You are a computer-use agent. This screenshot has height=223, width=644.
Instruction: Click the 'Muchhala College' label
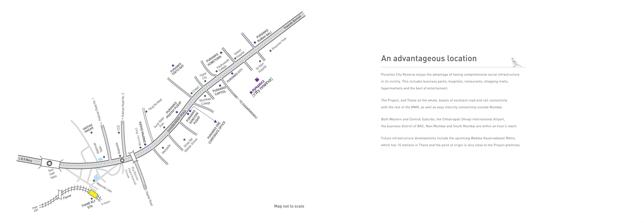[205, 101]
